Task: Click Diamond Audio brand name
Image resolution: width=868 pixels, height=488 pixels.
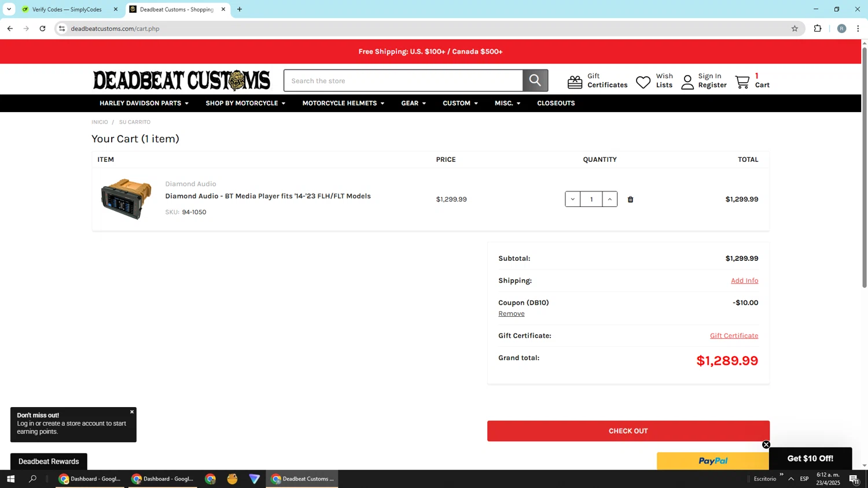Action: 190,184
